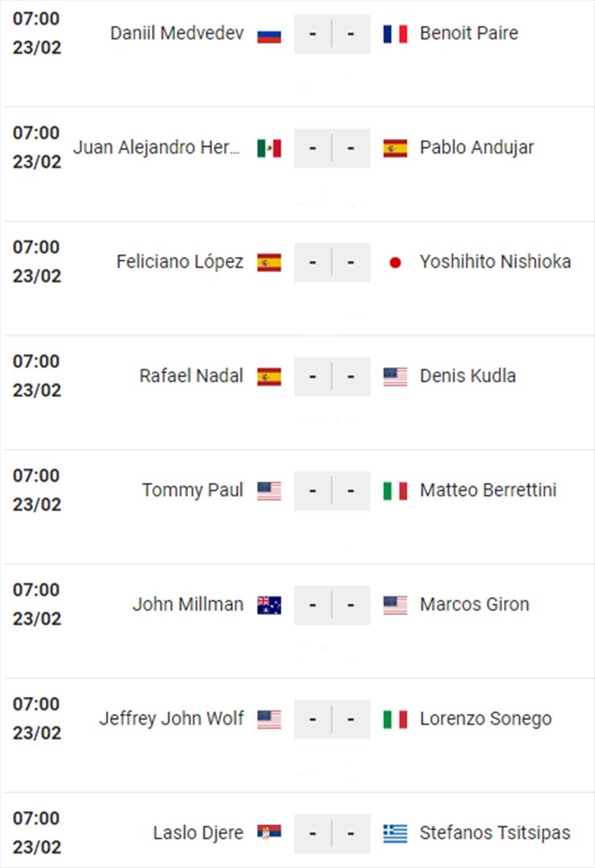The image size is (595, 868).
Task: Click the Greek flag beside Stefanos Tsitsipas
Action: [395, 833]
